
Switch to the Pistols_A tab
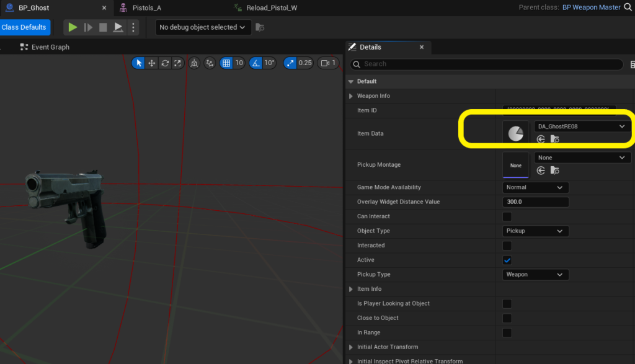click(x=147, y=8)
